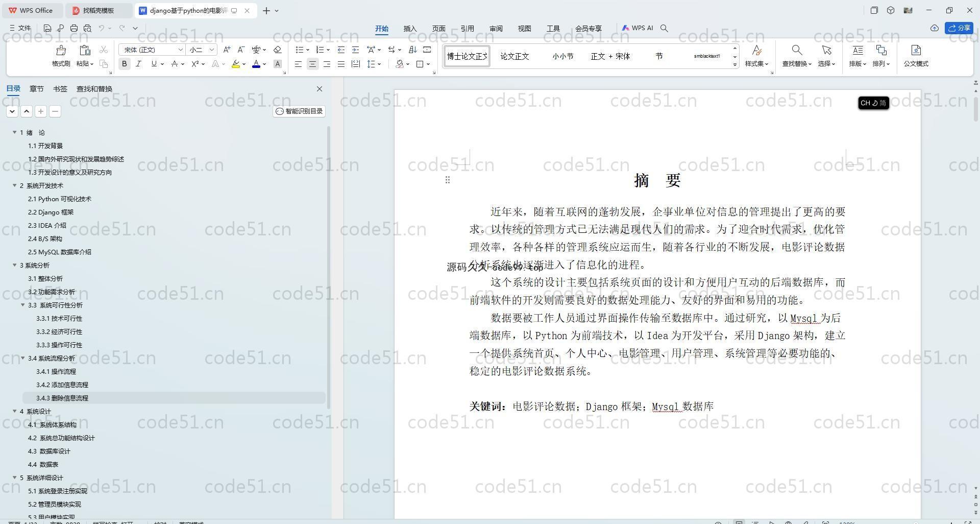
Task: Toggle bulleted list
Action: 300,50
